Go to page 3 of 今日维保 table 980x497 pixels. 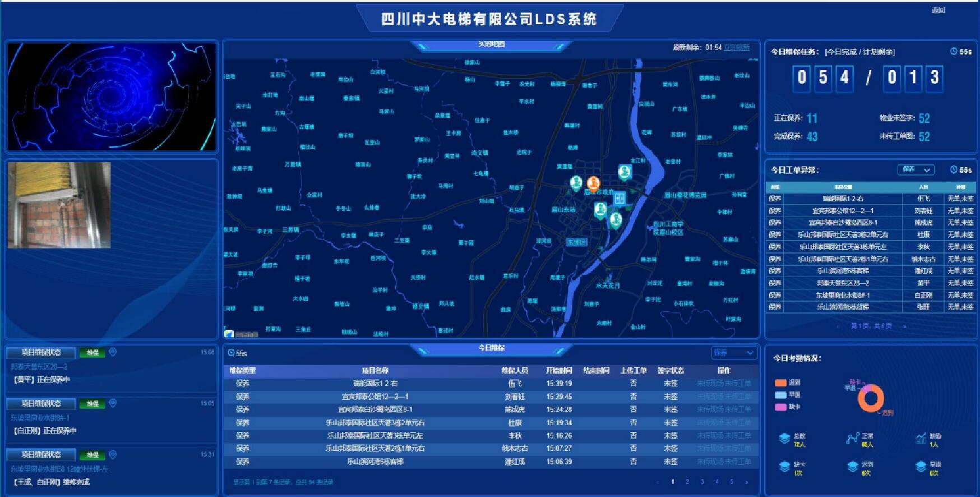click(x=702, y=482)
